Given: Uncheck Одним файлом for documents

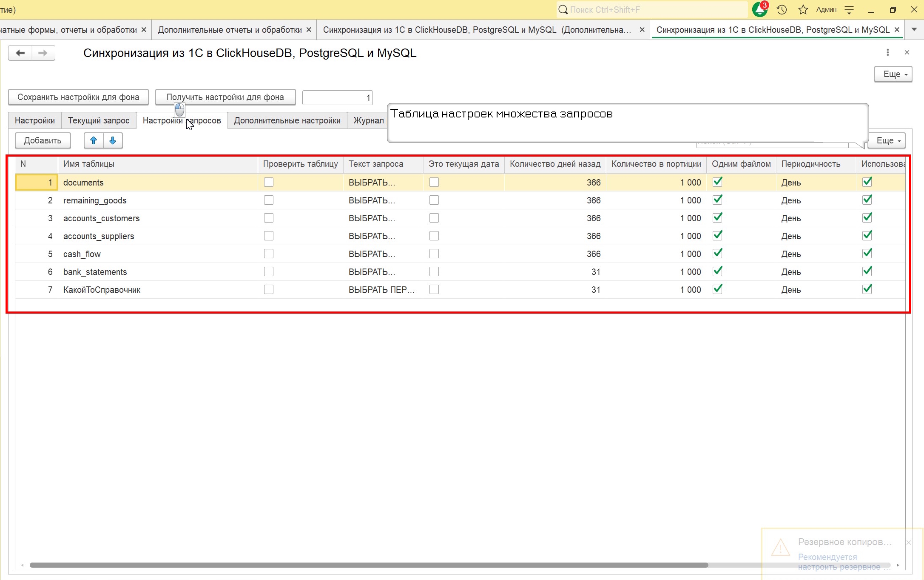Looking at the screenshot, I should [718, 182].
